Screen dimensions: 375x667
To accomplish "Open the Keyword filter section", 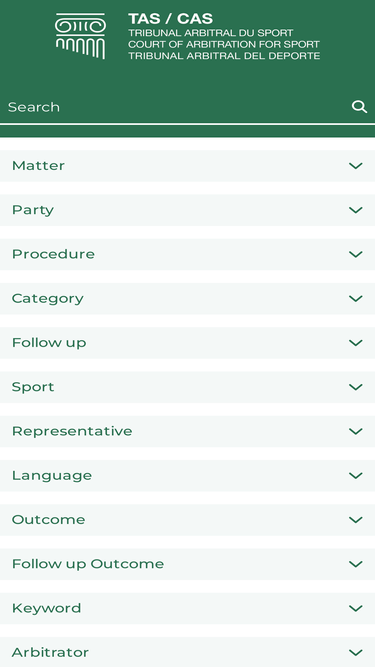I will 188,608.
